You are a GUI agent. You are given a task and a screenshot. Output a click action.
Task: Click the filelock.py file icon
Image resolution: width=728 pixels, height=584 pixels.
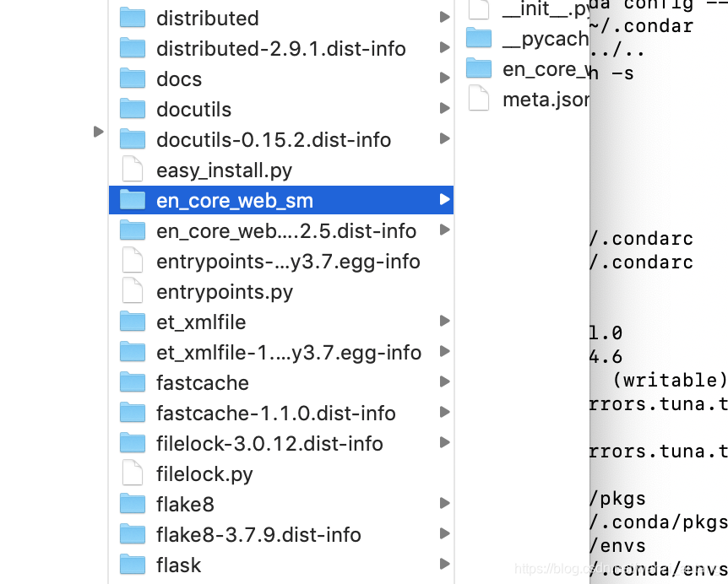[133, 473]
